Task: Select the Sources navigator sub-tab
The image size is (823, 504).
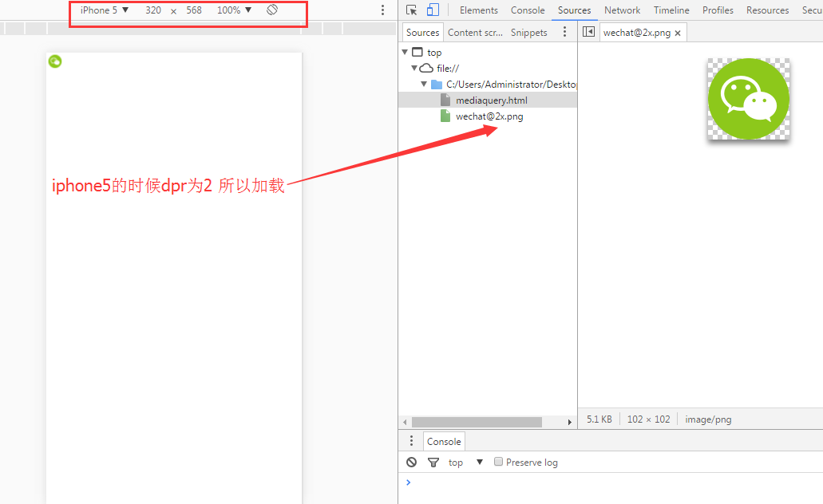Action: pyautogui.click(x=422, y=33)
